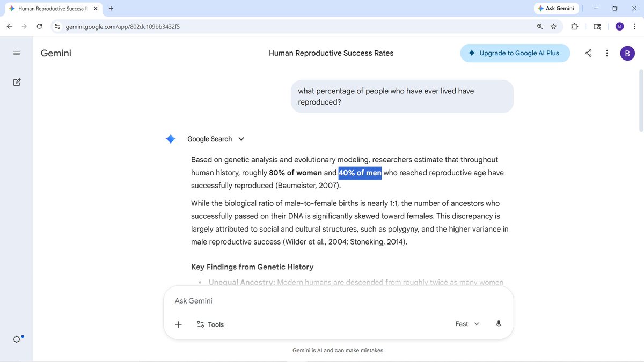Open the Gemini main menu hamburger icon

coord(17,53)
